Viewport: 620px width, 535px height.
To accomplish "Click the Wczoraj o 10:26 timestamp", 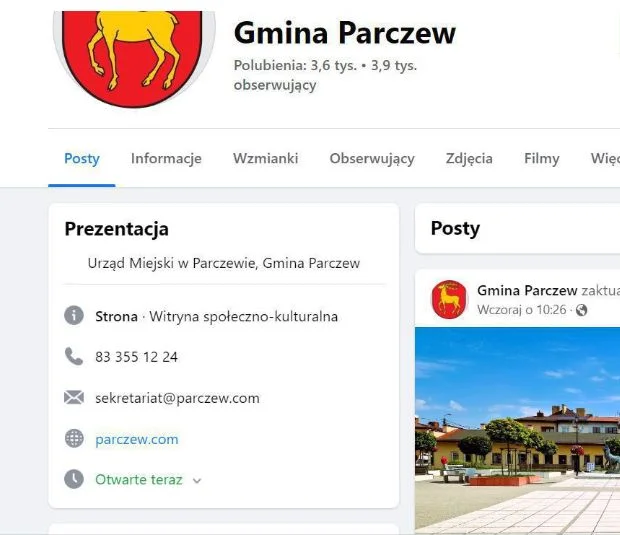I will click(x=522, y=310).
